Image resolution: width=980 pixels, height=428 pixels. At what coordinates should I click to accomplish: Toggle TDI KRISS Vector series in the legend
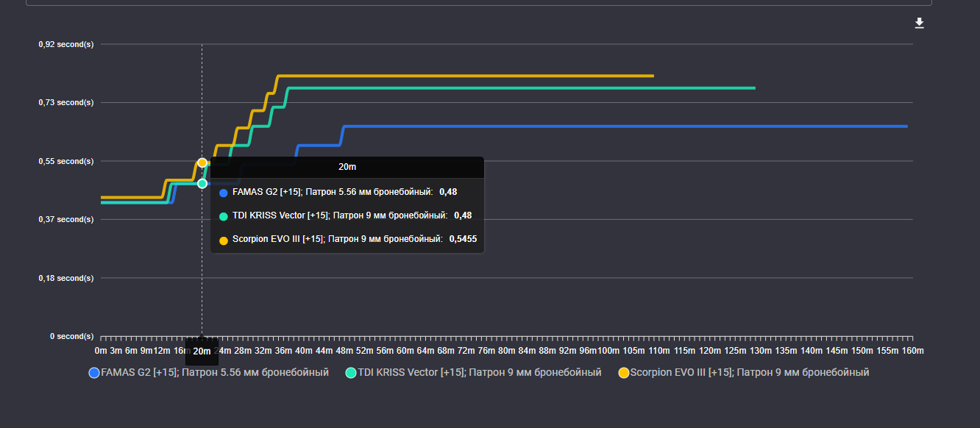[473, 373]
